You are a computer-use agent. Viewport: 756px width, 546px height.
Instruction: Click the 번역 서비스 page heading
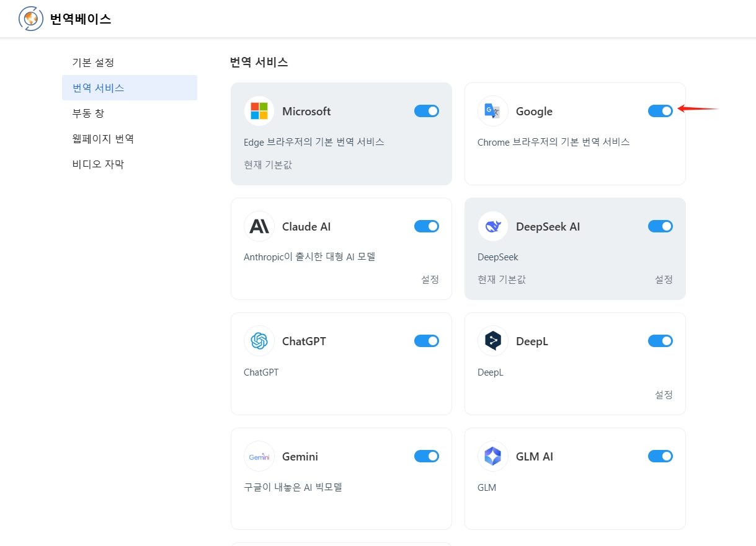click(259, 62)
